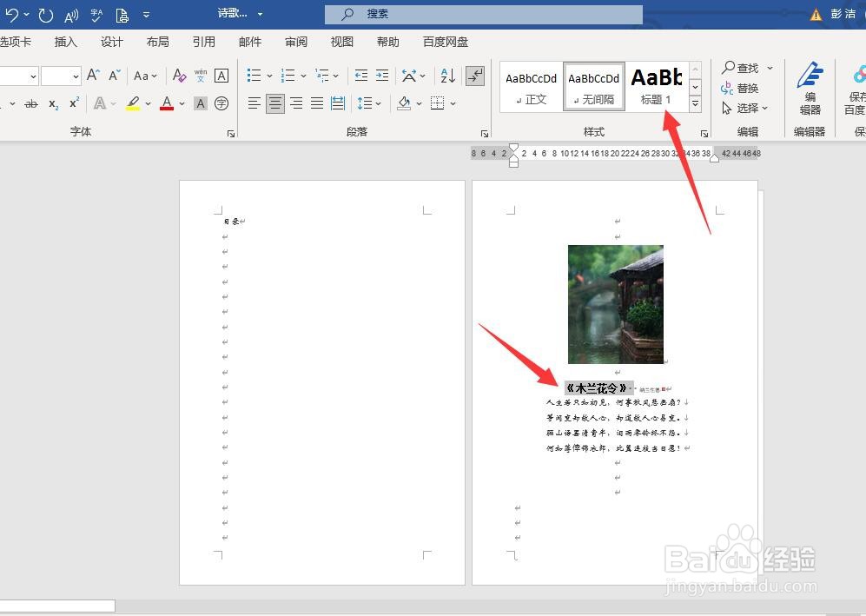The width and height of the screenshot is (866, 616).
Task: Open the Review (审阅) tab
Action: point(296,42)
